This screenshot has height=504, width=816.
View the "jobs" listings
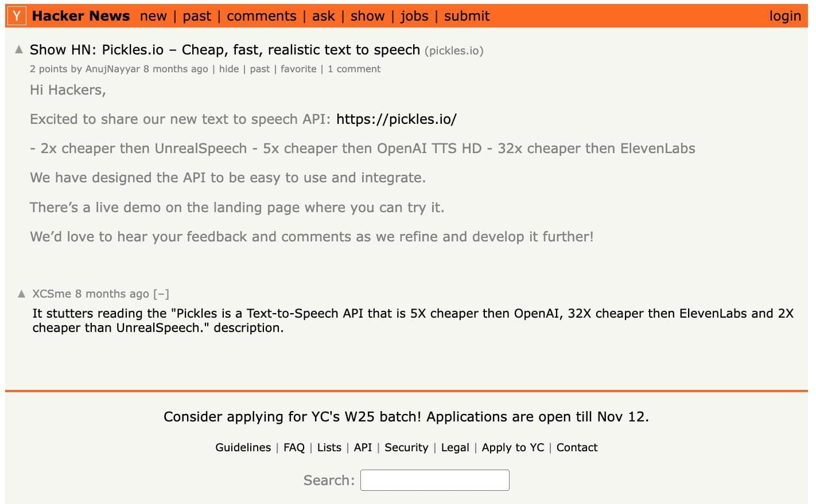coord(414,16)
